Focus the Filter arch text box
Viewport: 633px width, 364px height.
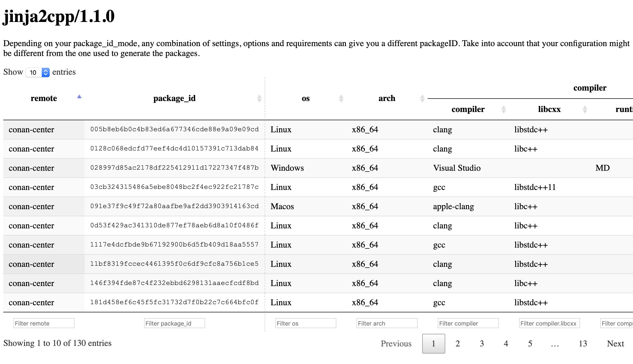(387, 323)
